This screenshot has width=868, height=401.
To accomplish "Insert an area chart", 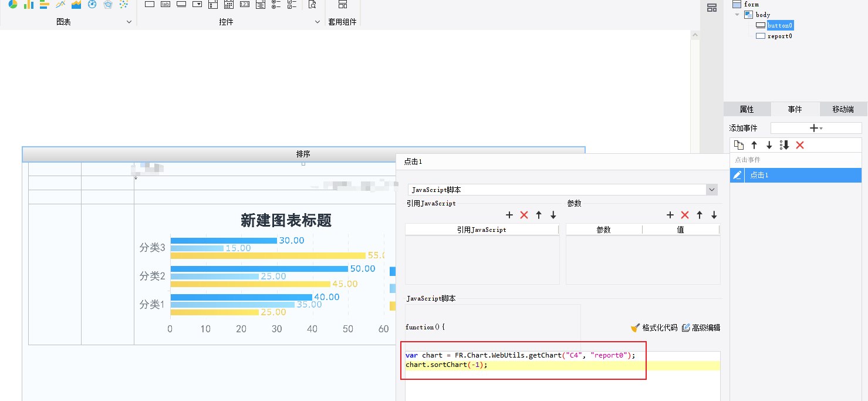I will tap(76, 4).
